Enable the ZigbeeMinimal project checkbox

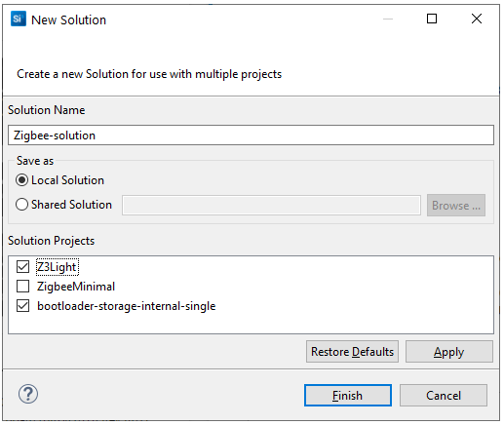click(x=23, y=287)
